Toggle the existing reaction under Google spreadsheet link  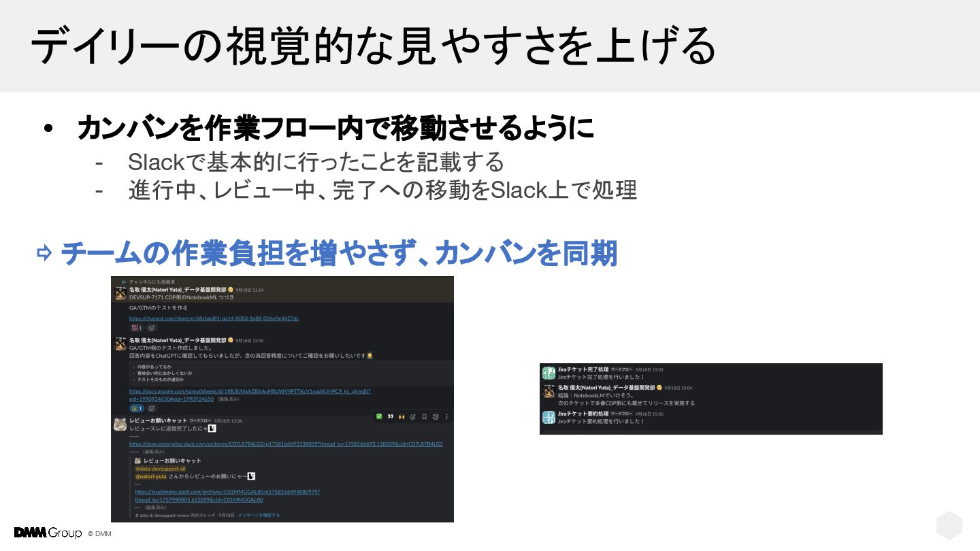(x=136, y=408)
